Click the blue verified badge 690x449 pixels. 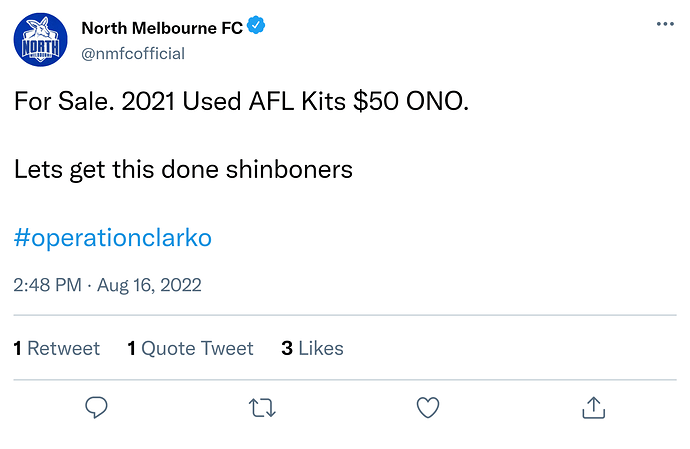(256, 25)
